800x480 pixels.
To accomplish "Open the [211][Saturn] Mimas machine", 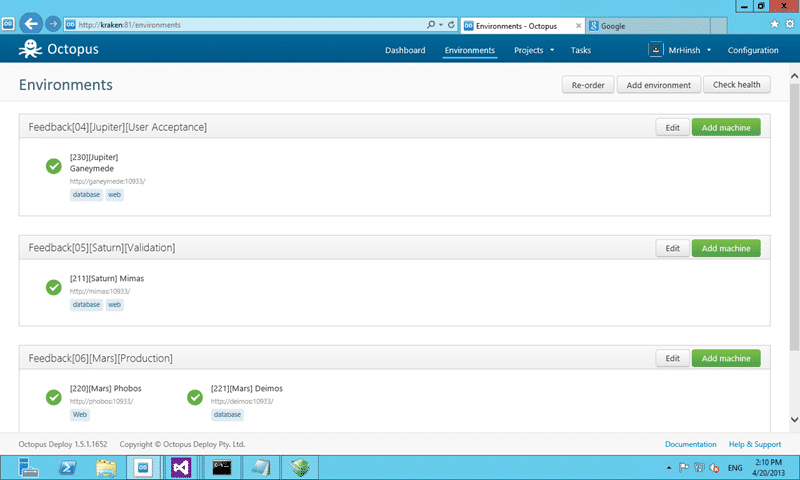I will tap(107, 278).
